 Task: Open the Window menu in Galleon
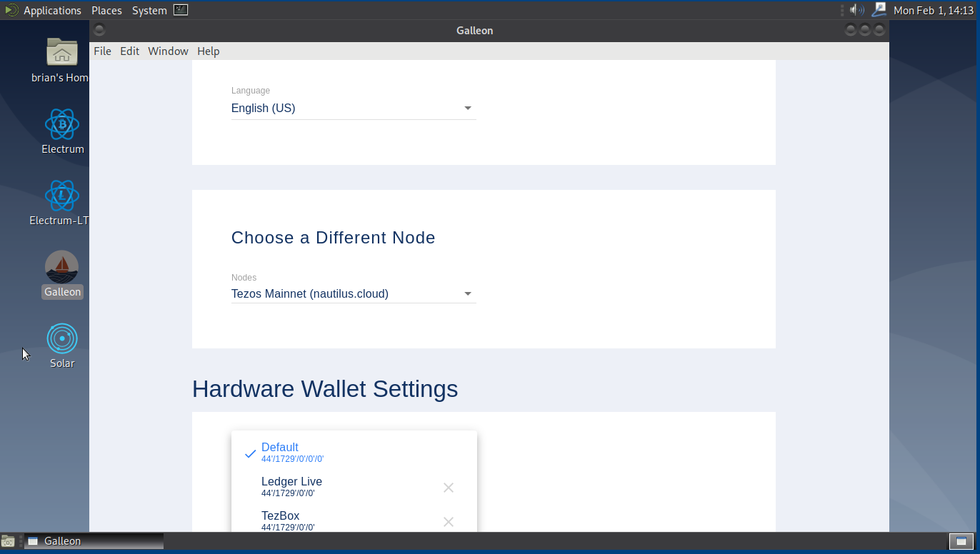pos(168,51)
